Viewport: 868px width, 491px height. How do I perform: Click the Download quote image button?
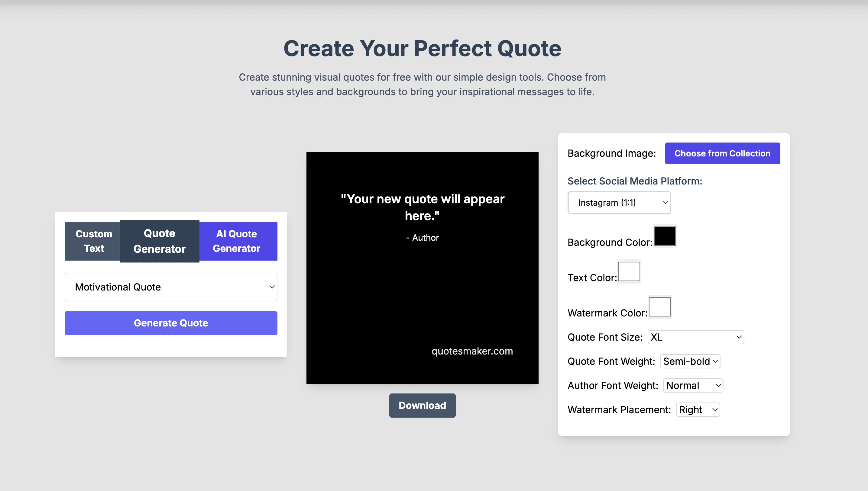(423, 405)
